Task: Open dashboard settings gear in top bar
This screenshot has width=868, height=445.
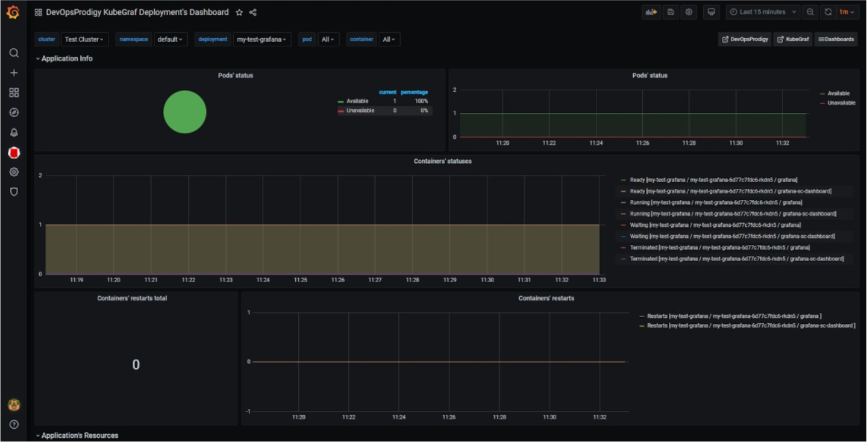Action: click(x=689, y=12)
